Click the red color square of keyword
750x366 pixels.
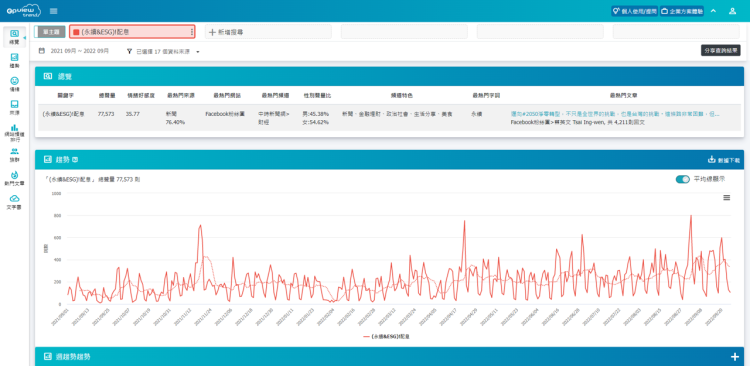(76, 32)
